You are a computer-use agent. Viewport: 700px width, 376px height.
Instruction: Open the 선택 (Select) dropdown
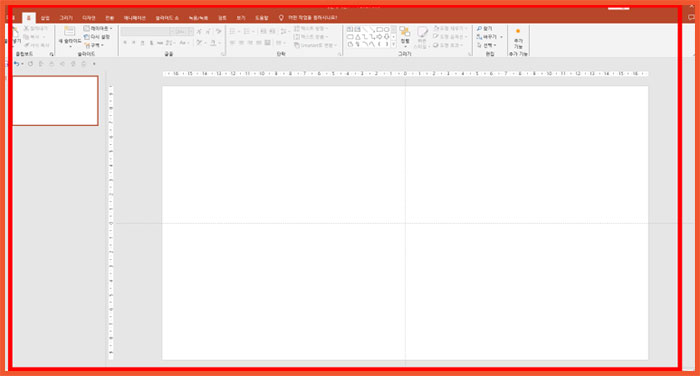click(487, 45)
